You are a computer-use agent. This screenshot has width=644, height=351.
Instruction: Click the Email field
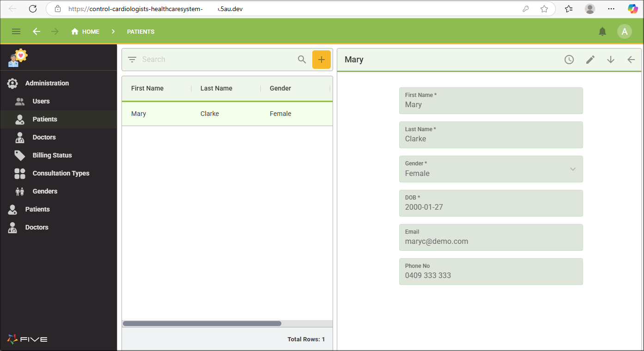point(491,237)
